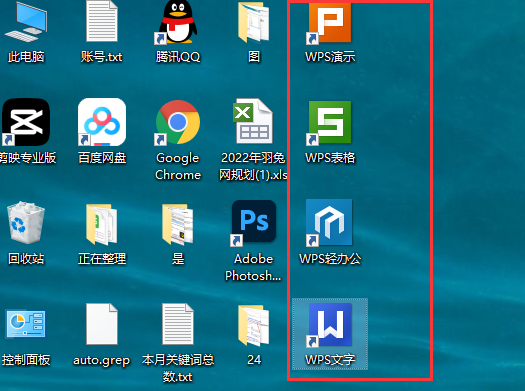
Task: Select the 控制面板 control panel icon
Action: 26,324
